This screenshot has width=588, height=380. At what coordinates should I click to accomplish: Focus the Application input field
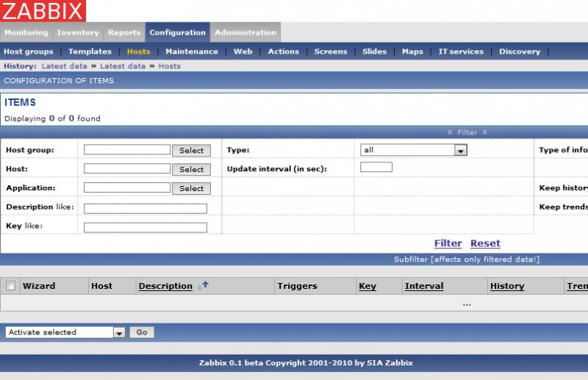click(127, 187)
